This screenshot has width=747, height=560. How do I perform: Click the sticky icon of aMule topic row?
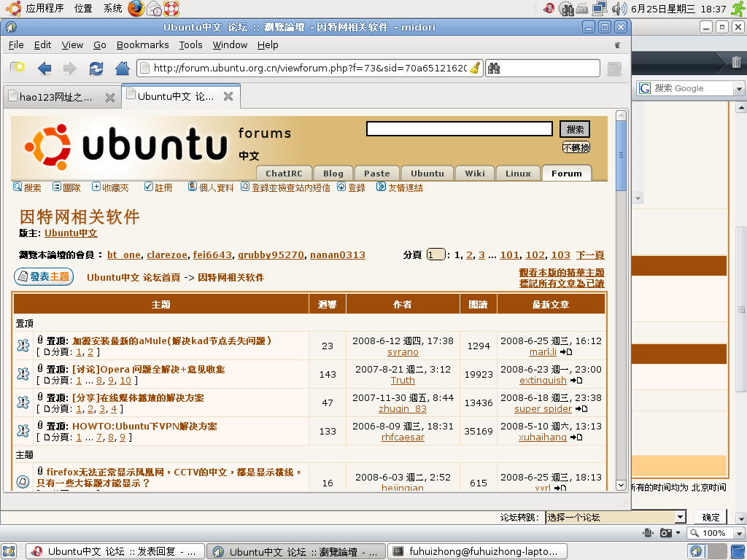point(23,346)
